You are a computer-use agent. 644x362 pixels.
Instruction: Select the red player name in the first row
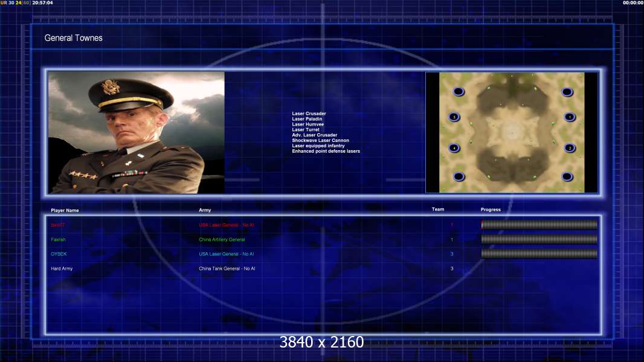(58, 225)
